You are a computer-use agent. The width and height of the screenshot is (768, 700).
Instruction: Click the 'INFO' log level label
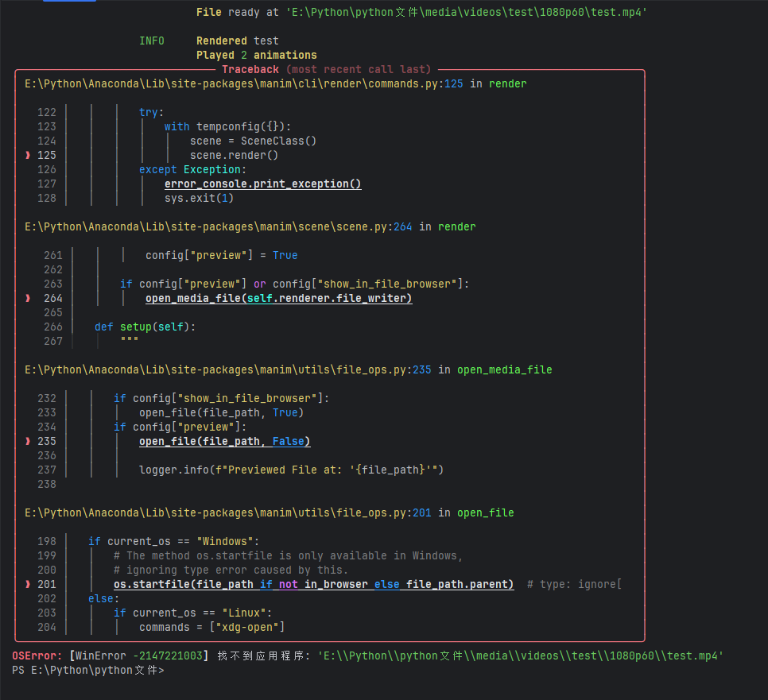152,41
